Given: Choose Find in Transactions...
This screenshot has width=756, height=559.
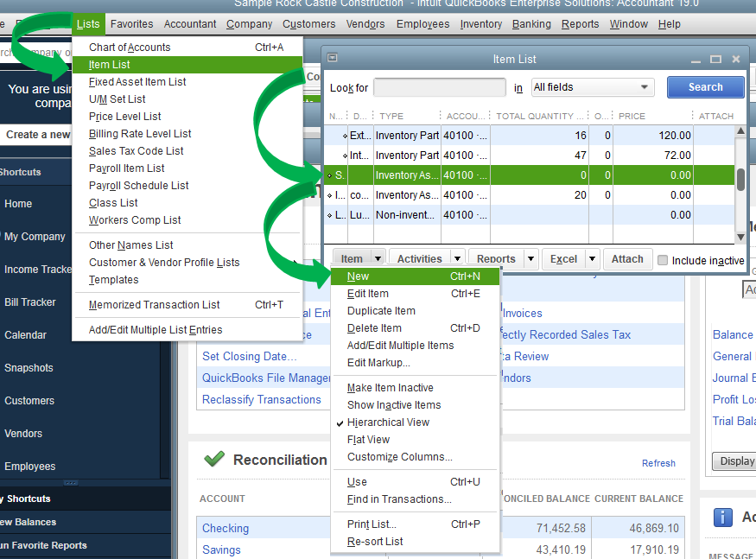Looking at the screenshot, I should [x=415, y=499].
